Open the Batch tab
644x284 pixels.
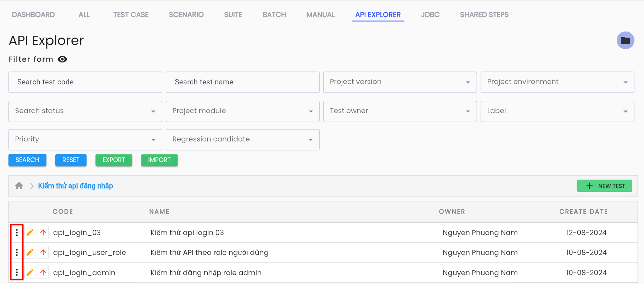coord(274,15)
